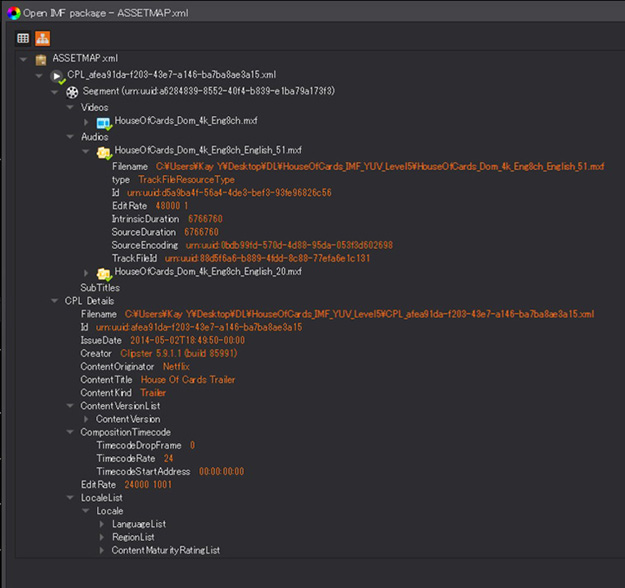Collapse the Audios node

point(70,136)
